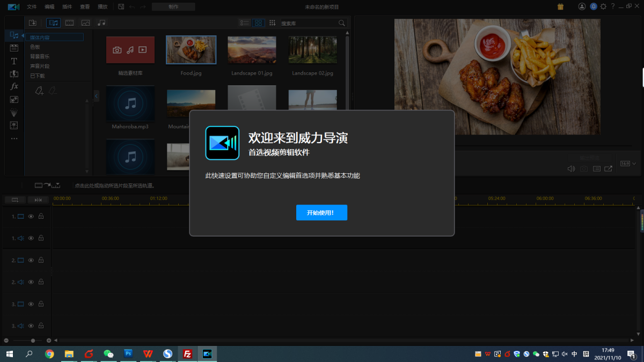Screen dimensions: 644x362
Task: Toggle visibility of video track 1
Action: [x=31, y=217]
